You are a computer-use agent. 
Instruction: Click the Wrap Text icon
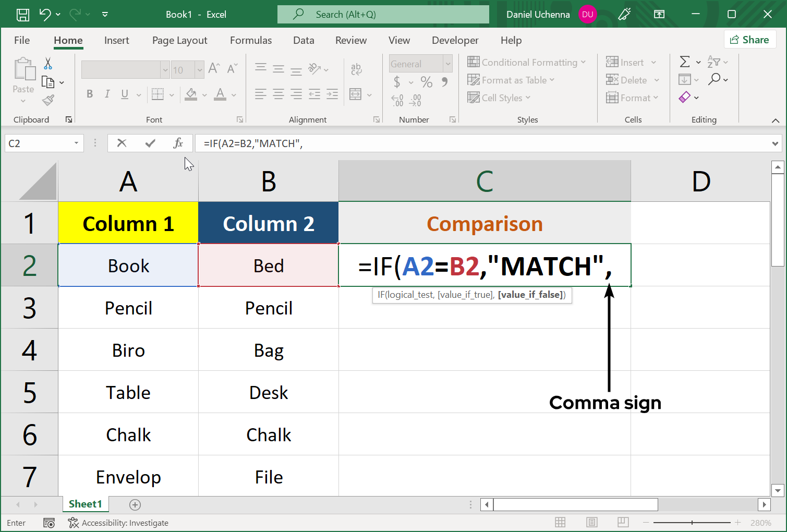pos(356,68)
